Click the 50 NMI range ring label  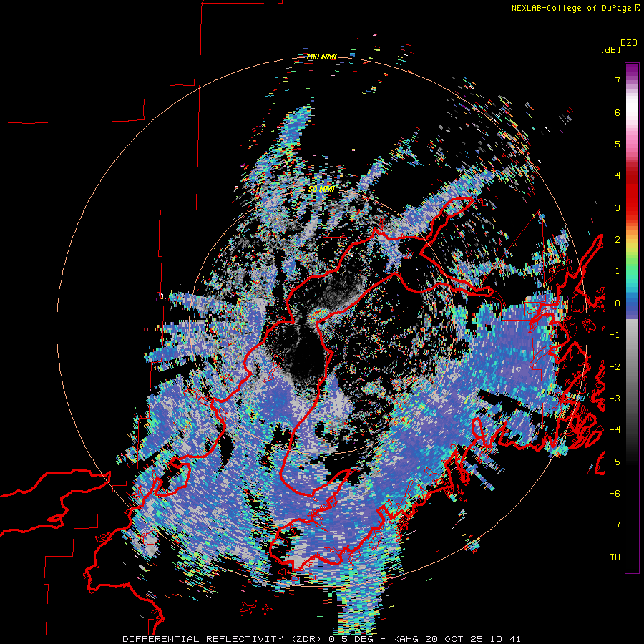click(x=321, y=189)
